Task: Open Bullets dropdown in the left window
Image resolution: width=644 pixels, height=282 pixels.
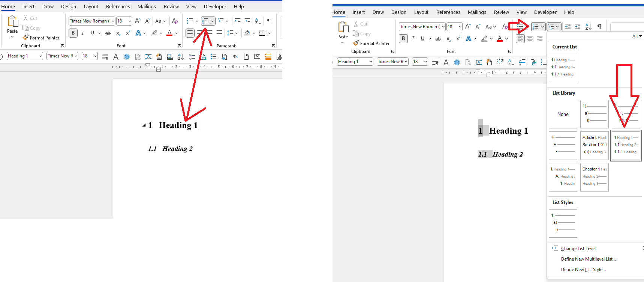Action: (x=197, y=21)
